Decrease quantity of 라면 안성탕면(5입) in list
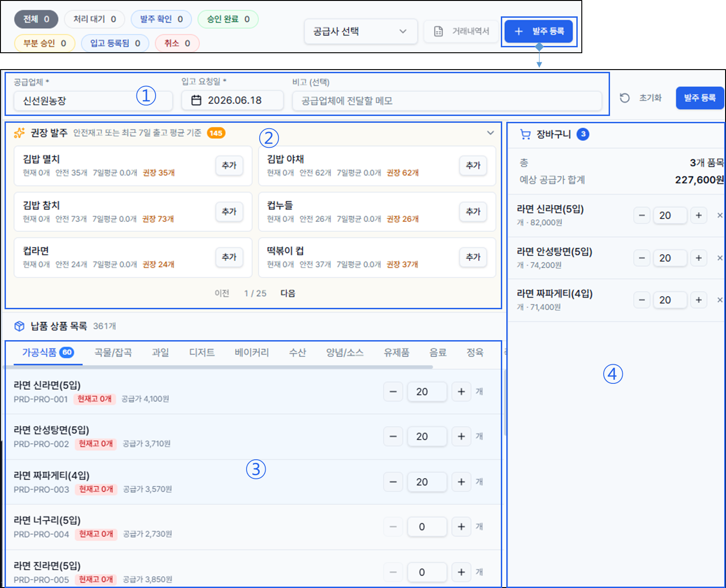Screen dimensions: 726x588 (393, 436)
